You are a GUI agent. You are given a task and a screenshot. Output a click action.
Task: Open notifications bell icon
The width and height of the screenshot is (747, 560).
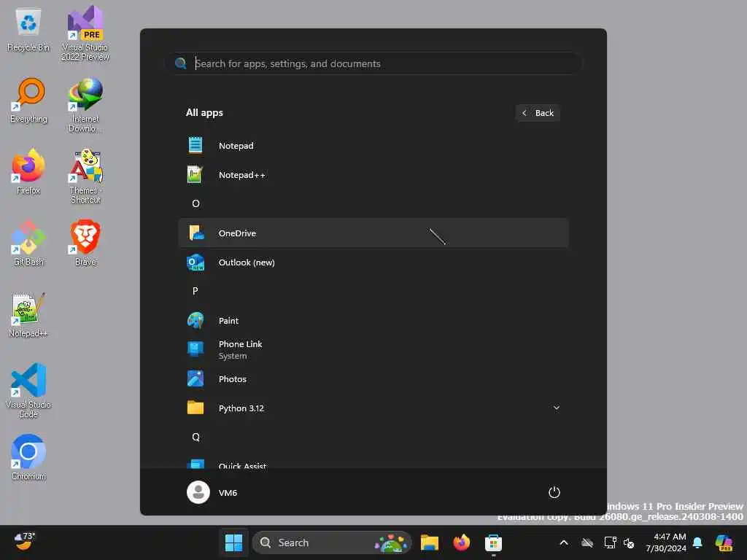pos(698,542)
